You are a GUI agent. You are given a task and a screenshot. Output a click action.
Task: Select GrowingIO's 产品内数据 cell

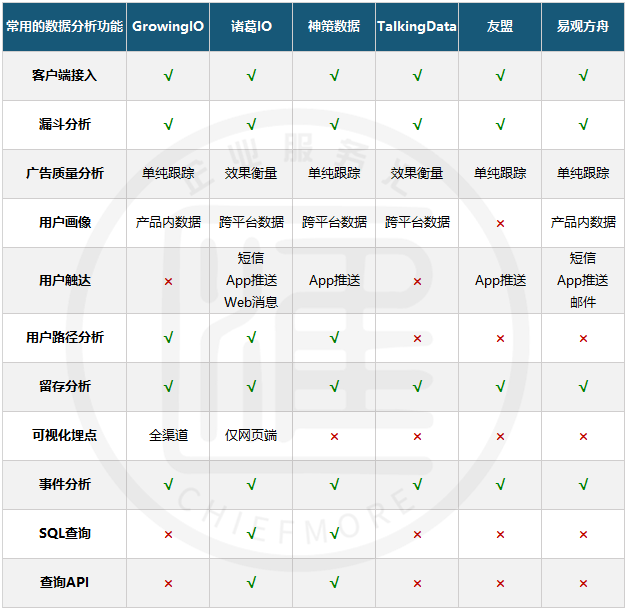coord(168,222)
